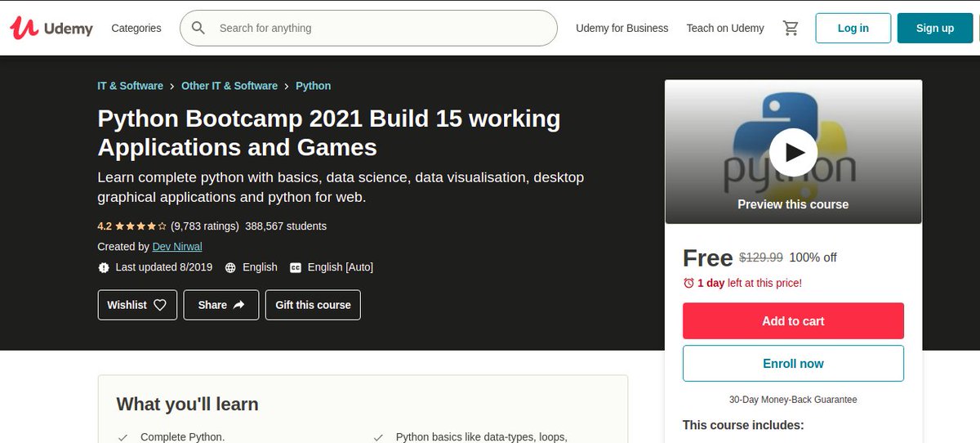Click Add to cart button
Image resolution: width=980 pixels, height=443 pixels.
(793, 321)
